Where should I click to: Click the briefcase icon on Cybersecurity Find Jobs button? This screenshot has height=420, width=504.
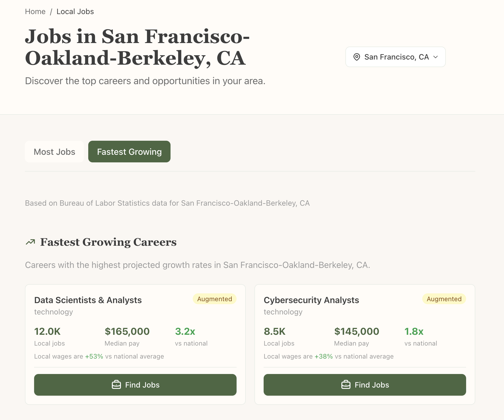(x=346, y=385)
